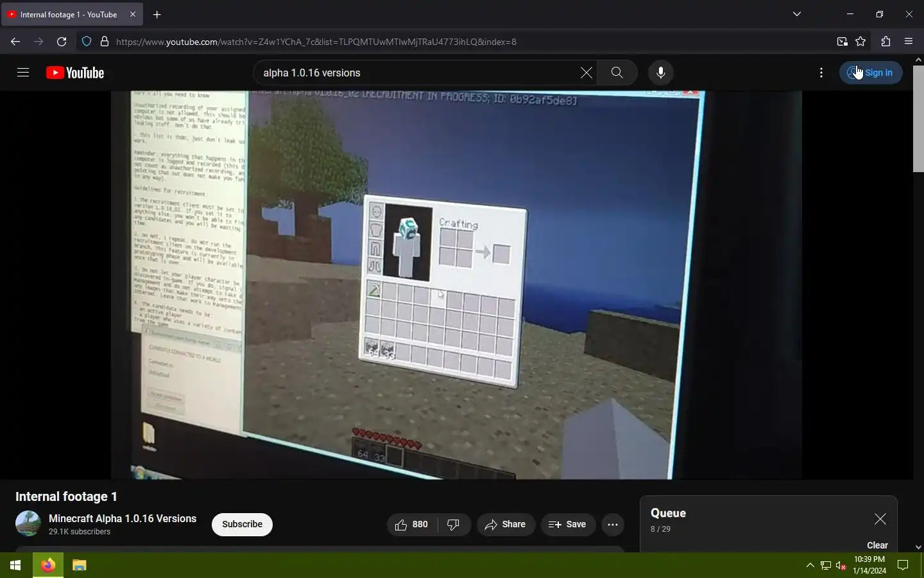This screenshot has height=578, width=924.
Task: Dislike this video
Action: [x=454, y=524]
